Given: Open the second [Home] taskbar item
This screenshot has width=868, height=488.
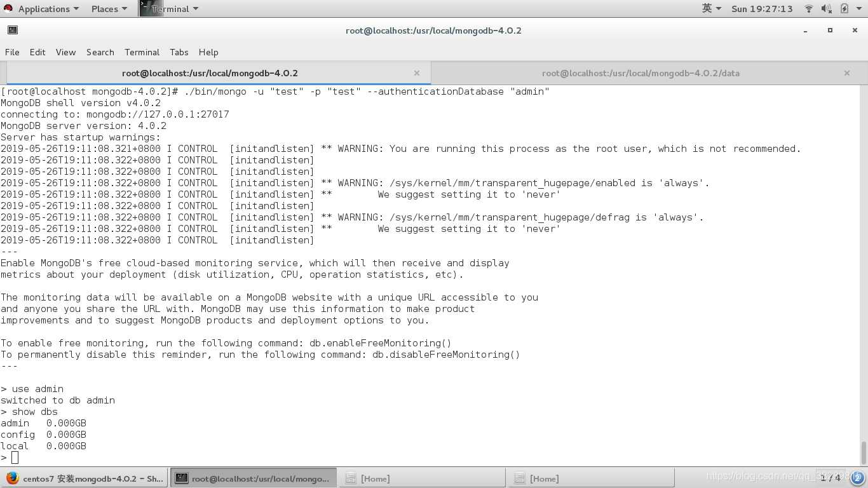Looking at the screenshot, I should (x=591, y=478).
